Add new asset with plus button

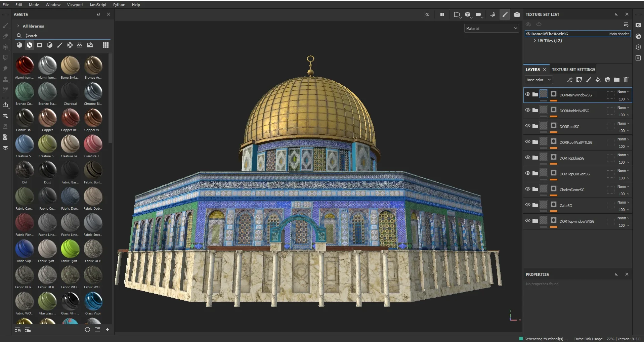tap(108, 330)
